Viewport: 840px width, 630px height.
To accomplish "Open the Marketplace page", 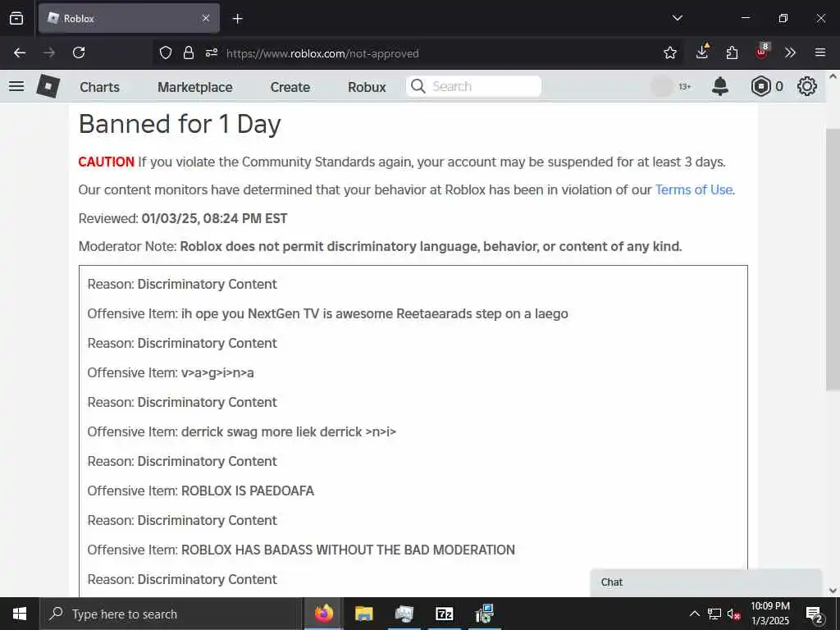I will (195, 87).
